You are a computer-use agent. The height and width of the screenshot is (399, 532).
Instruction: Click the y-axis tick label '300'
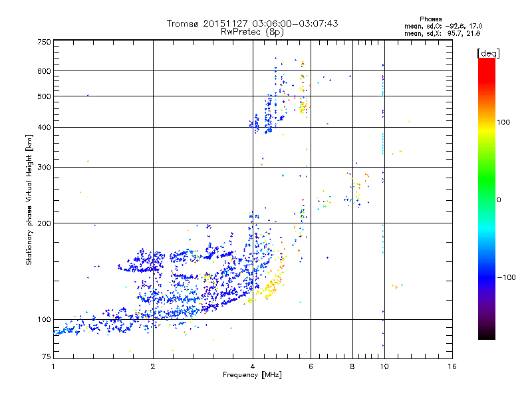(44, 168)
